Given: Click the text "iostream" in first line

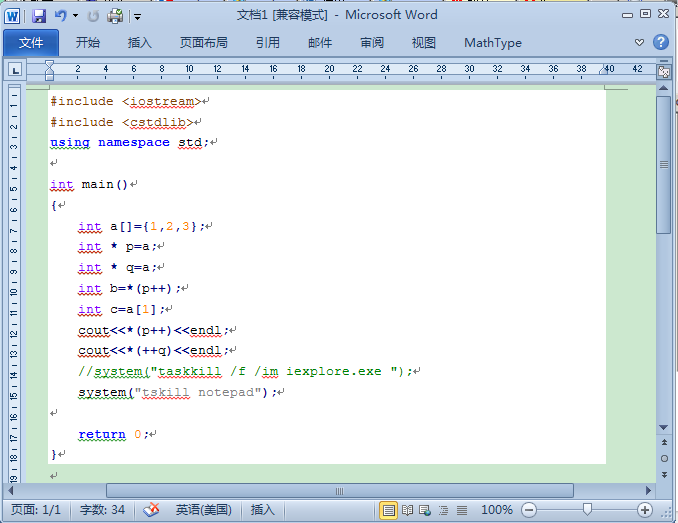Looking at the screenshot, I should pyautogui.click(x=162, y=101).
